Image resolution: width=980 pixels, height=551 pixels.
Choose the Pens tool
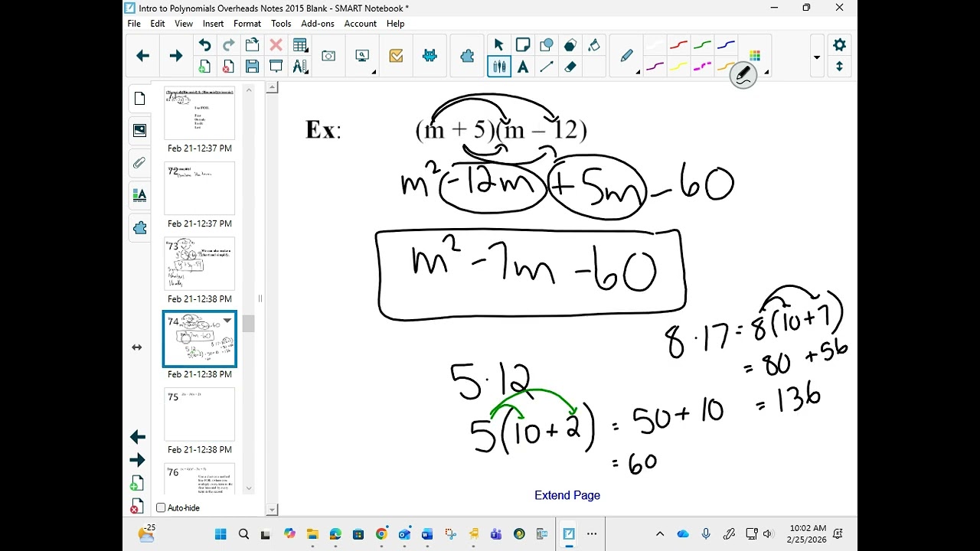point(499,67)
